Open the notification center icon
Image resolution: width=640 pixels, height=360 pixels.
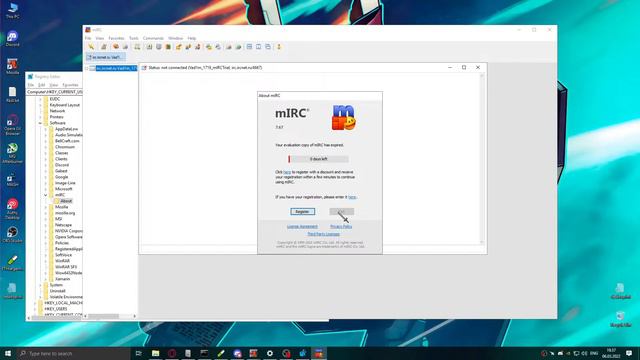[629, 353]
